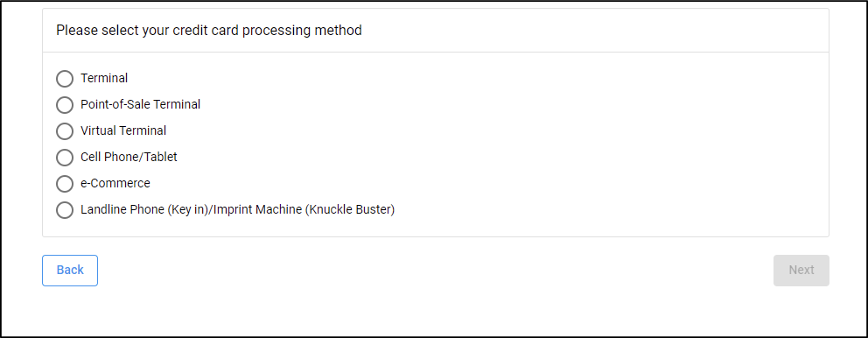This screenshot has width=868, height=338.
Task: Click the 'Terminal' option label text
Action: click(x=104, y=78)
